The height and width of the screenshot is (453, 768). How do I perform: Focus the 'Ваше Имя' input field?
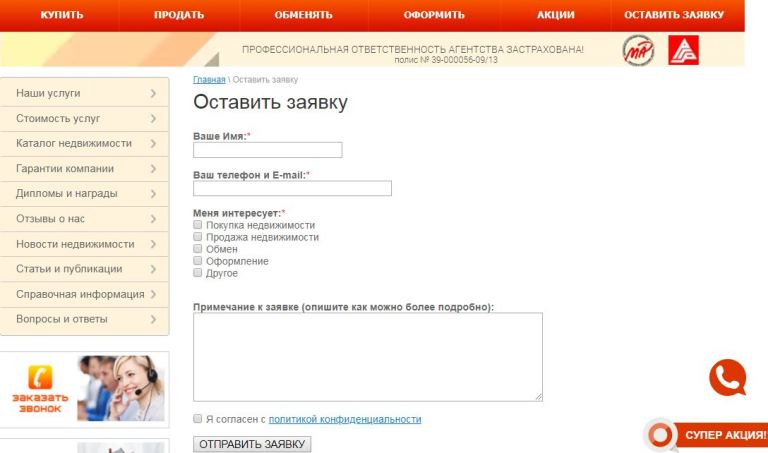(267, 150)
